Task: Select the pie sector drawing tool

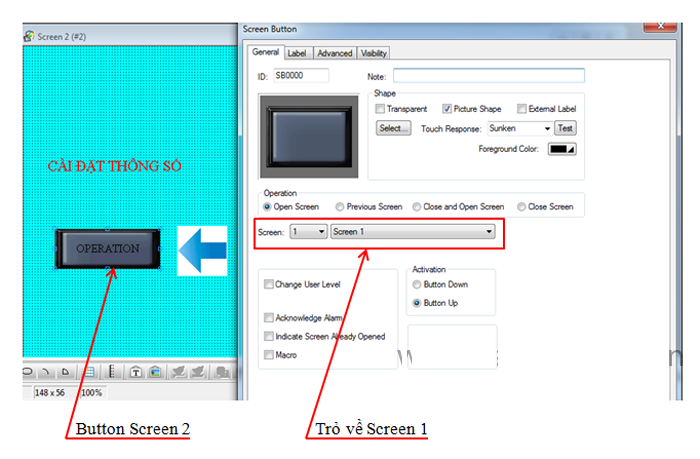Action: click(x=65, y=371)
